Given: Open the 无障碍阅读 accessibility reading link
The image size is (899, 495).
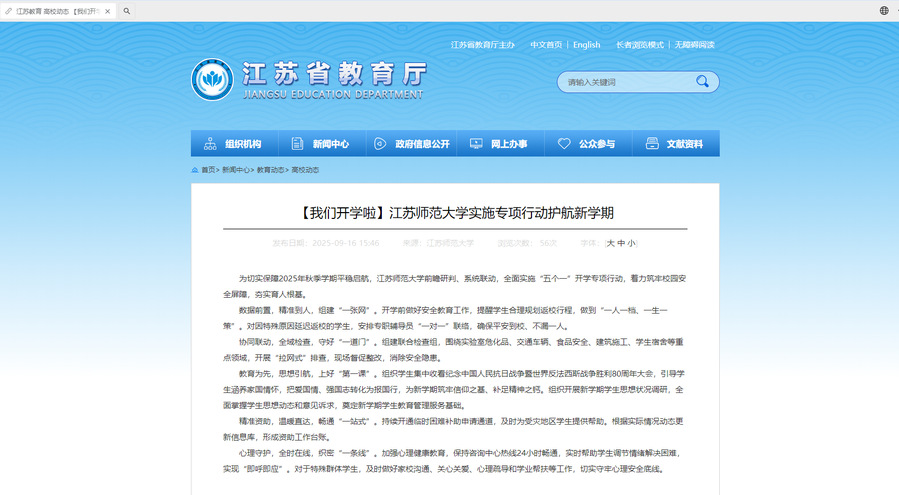Looking at the screenshot, I should (696, 45).
